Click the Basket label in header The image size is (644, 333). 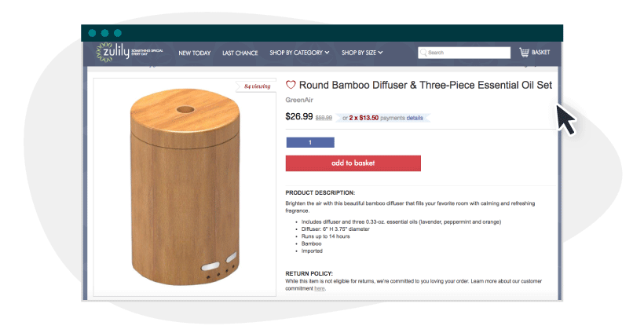[541, 53]
